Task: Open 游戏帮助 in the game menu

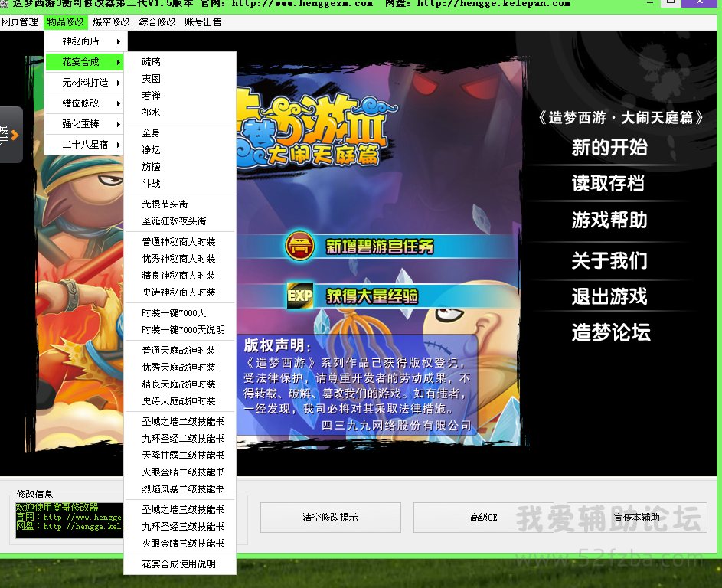Action: click(609, 220)
